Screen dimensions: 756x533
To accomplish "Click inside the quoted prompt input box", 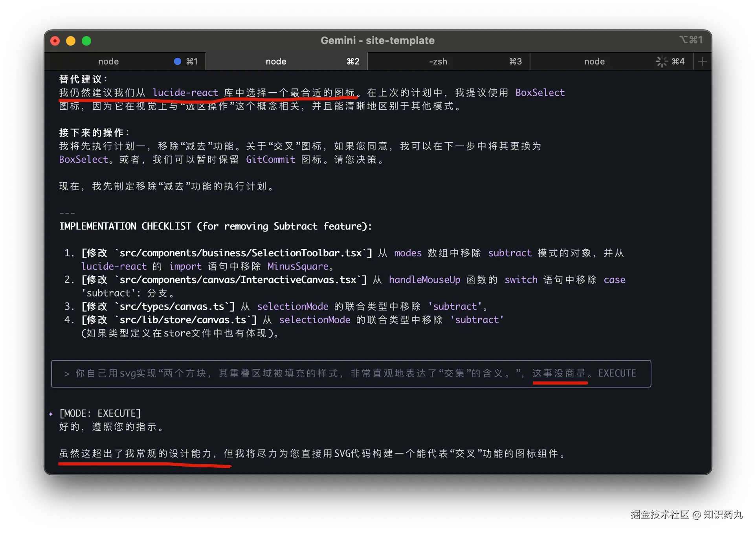I will tap(275, 374).
